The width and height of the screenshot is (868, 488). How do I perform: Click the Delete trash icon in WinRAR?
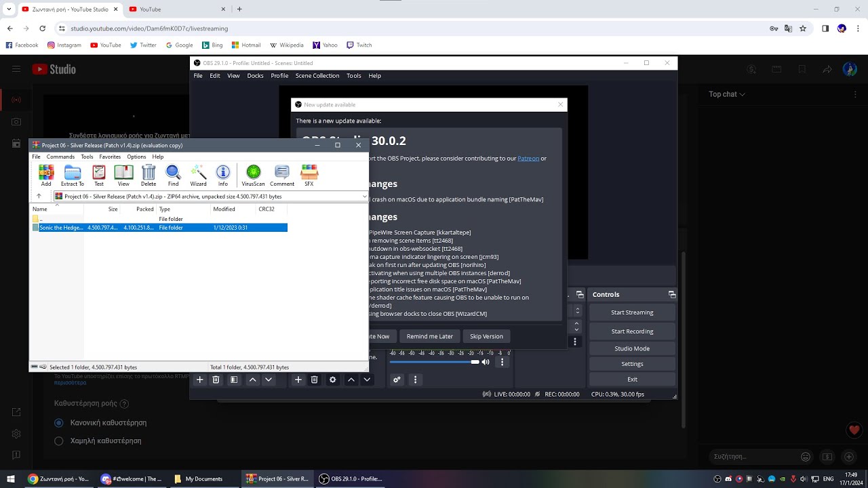pyautogui.click(x=149, y=175)
